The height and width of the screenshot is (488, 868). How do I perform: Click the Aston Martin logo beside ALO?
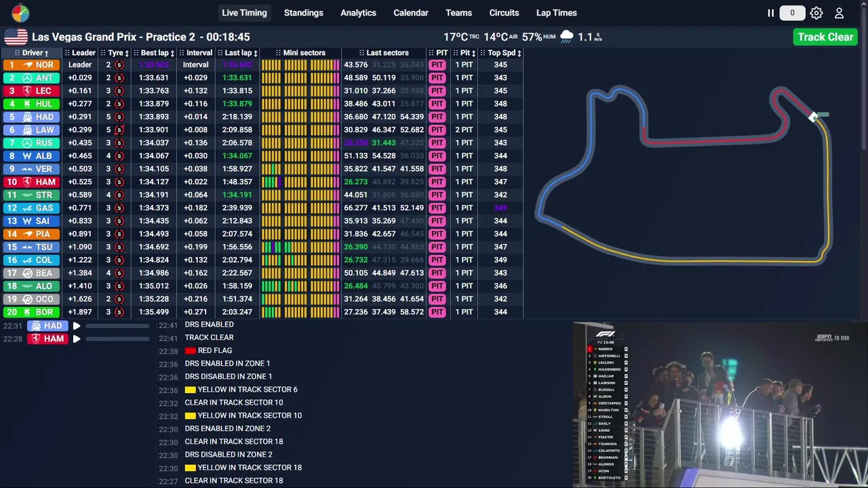tap(27, 286)
